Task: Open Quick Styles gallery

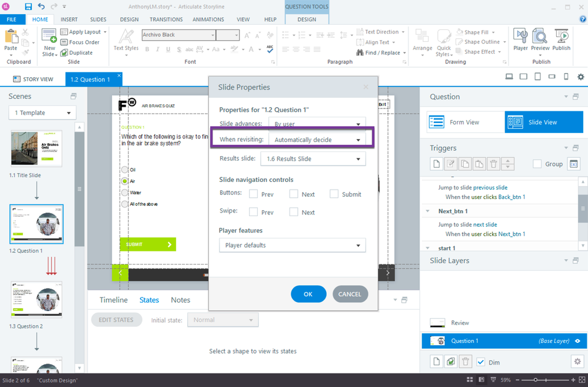Action: tap(444, 42)
